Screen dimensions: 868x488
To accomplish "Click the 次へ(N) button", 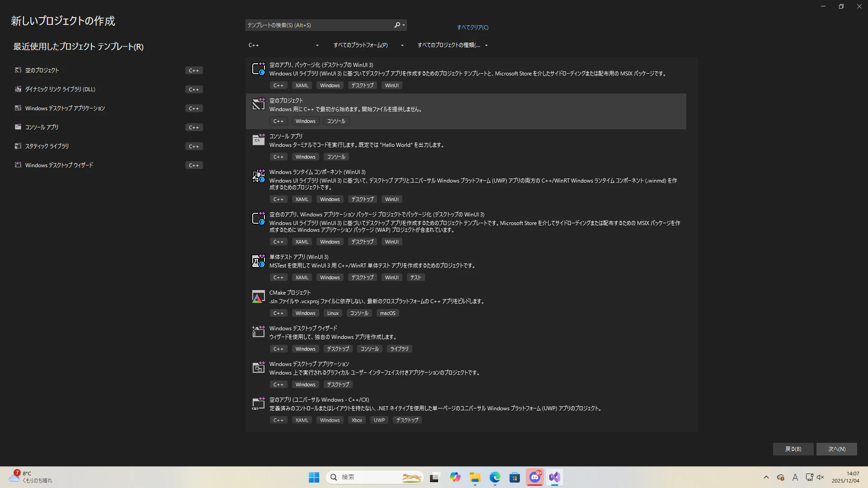I will pyautogui.click(x=836, y=449).
